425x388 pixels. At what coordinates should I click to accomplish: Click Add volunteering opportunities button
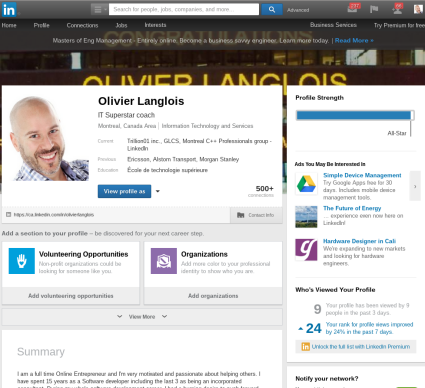click(x=71, y=296)
